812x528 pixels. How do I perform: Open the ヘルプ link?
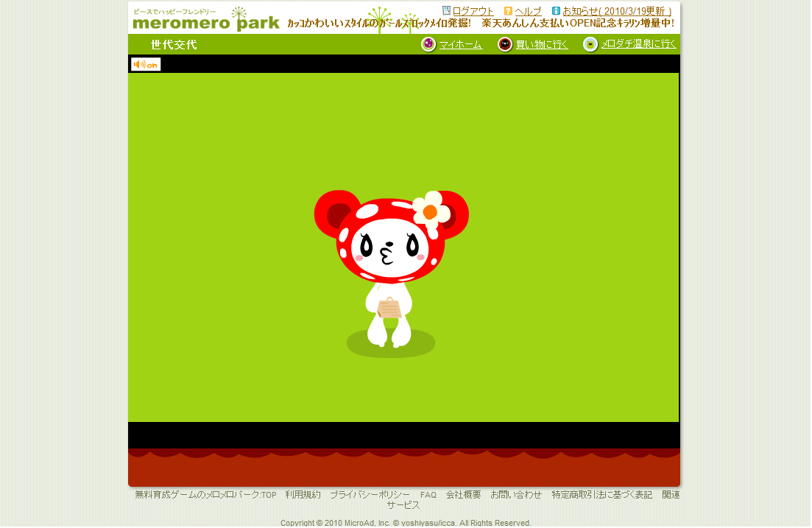[528, 11]
